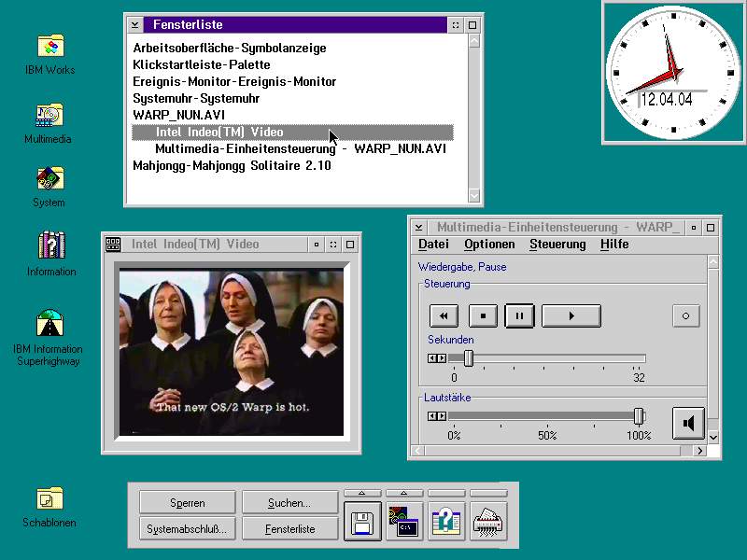The width and height of the screenshot is (747, 560).
Task: Toggle the pause button in Steuerung
Action: coord(519,315)
